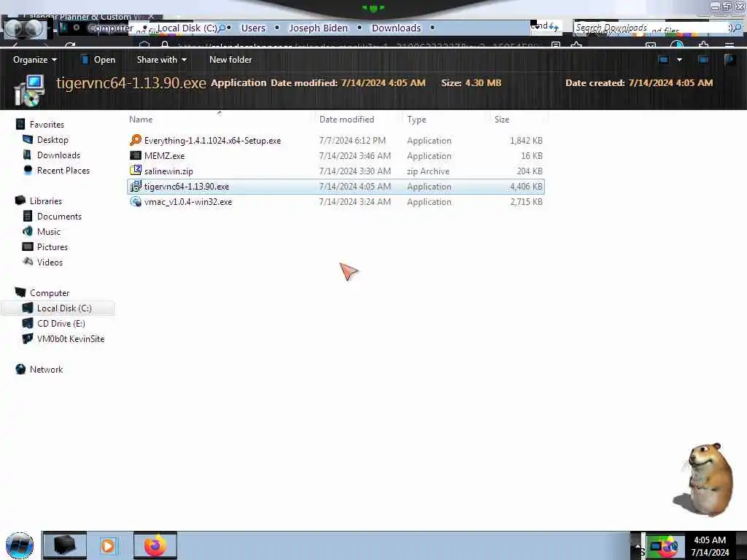Click the large tigervnc details pane icon
Viewport: 747px width, 560px height.
[29, 90]
